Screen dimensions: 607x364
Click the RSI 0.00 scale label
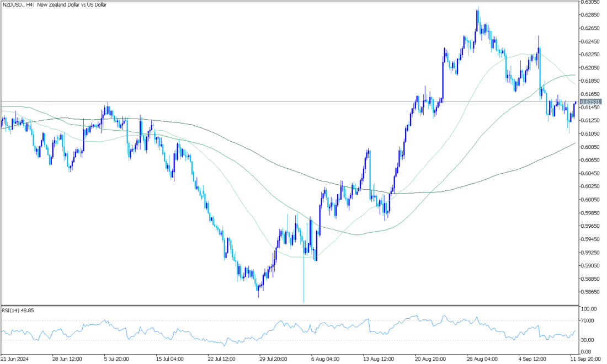pyautogui.click(x=587, y=352)
